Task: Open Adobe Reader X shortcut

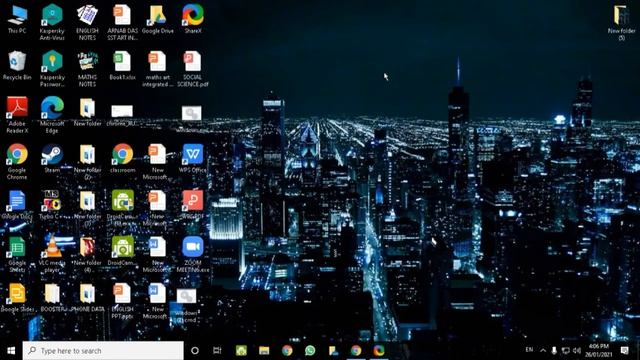Action: [17, 115]
